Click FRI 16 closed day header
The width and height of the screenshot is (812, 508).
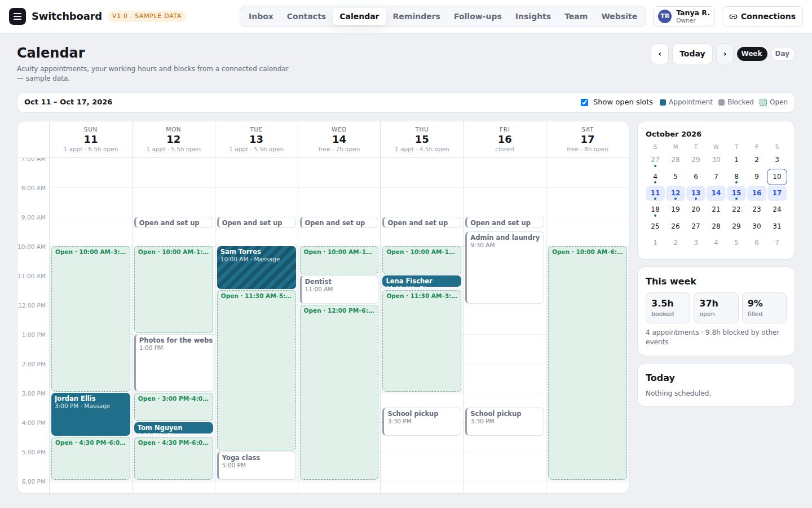click(x=505, y=139)
